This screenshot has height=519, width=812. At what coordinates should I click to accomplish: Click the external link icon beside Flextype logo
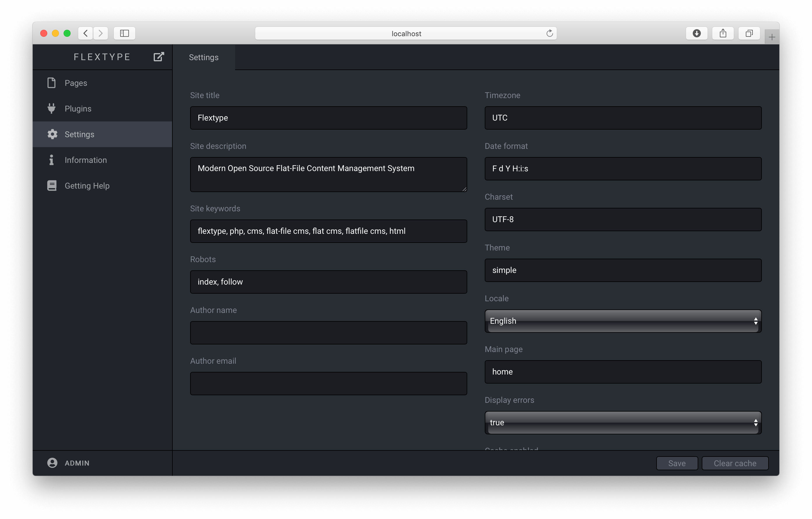tap(158, 57)
